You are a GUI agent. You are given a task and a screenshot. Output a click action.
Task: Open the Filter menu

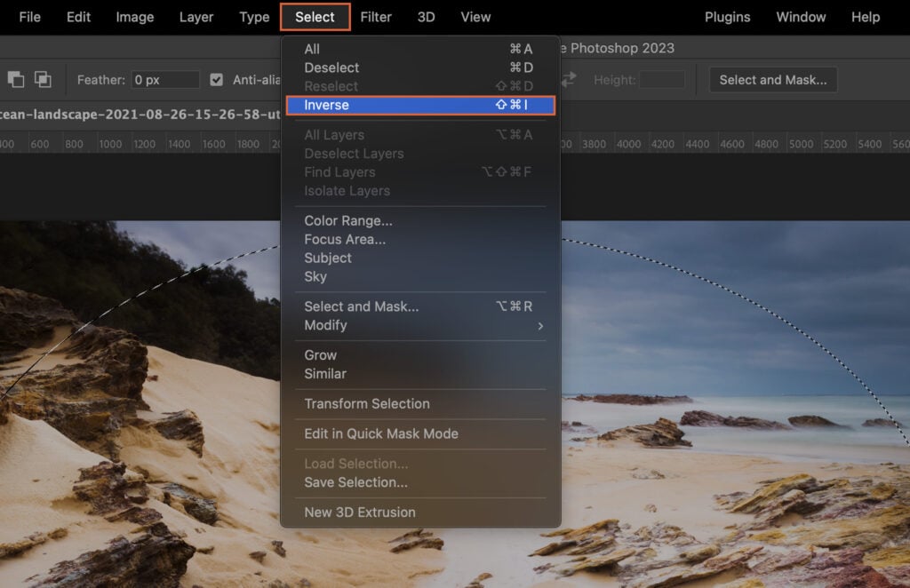376,16
